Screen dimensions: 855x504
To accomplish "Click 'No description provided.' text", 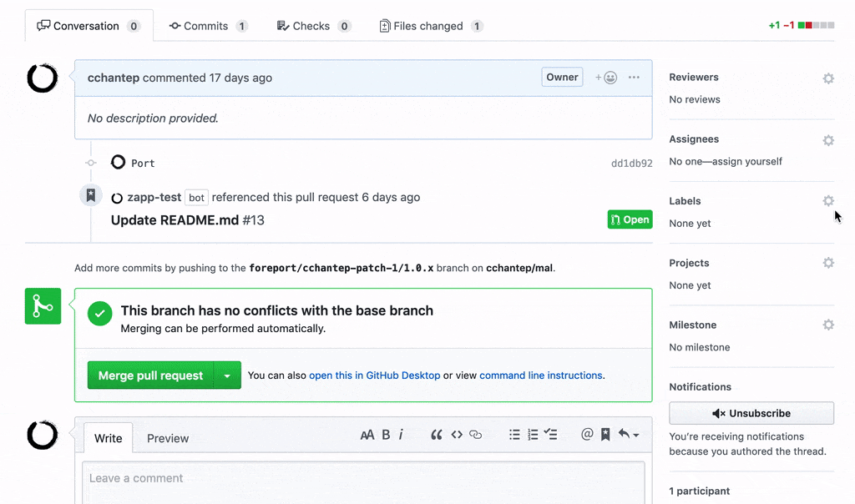I will tap(153, 118).
